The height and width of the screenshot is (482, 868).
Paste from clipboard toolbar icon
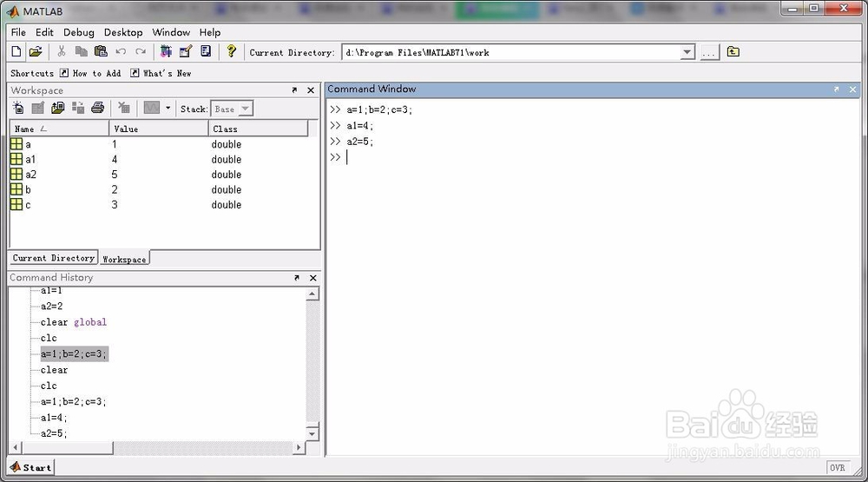pyautogui.click(x=101, y=51)
